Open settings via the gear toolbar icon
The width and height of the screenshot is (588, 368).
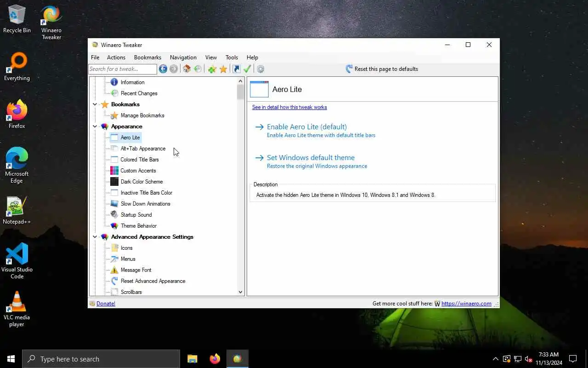click(260, 69)
